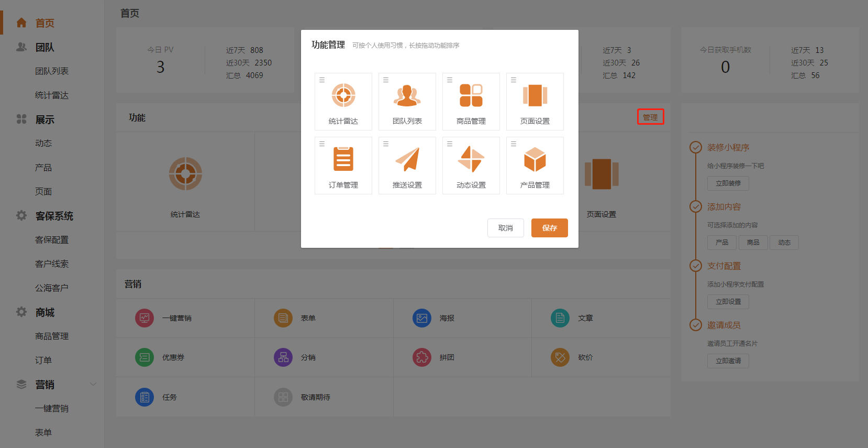Click the 优惠券 marketing icon
This screenshot has width=868, height=448.
pyautogui.click(x=144, y=357)
